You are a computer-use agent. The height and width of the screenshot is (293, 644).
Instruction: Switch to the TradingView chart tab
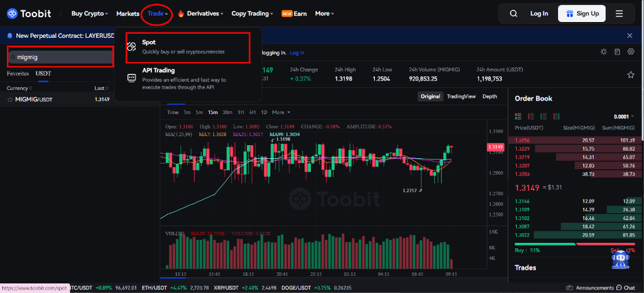(461, 96)
